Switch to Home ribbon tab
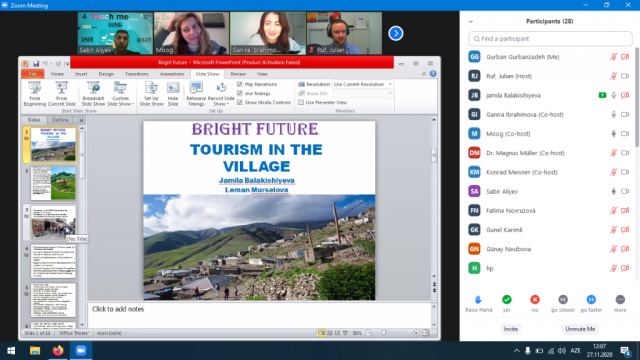The height and width of the screenshot is (360, 640). pos(57,74)
